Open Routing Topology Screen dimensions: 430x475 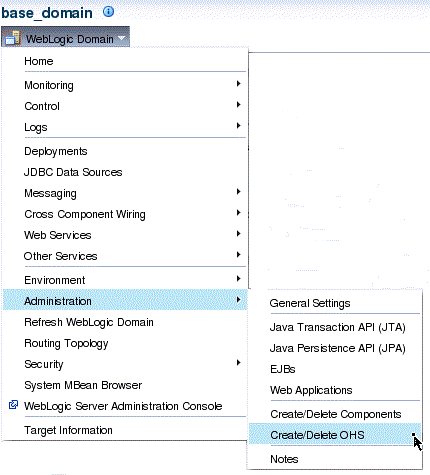click(x=66, y=343)
